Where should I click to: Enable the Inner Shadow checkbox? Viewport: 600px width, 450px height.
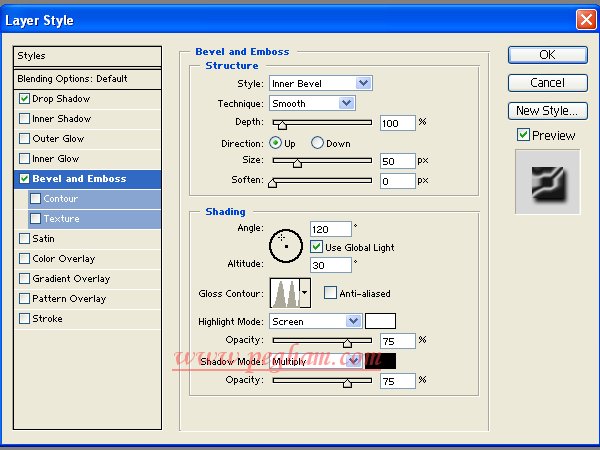[x=24, y=119]
